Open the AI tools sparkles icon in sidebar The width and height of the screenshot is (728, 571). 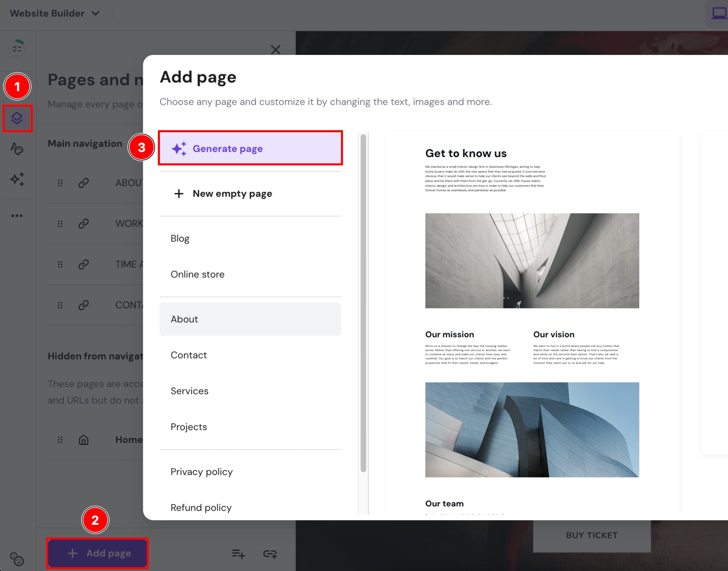tap(17, 179)
